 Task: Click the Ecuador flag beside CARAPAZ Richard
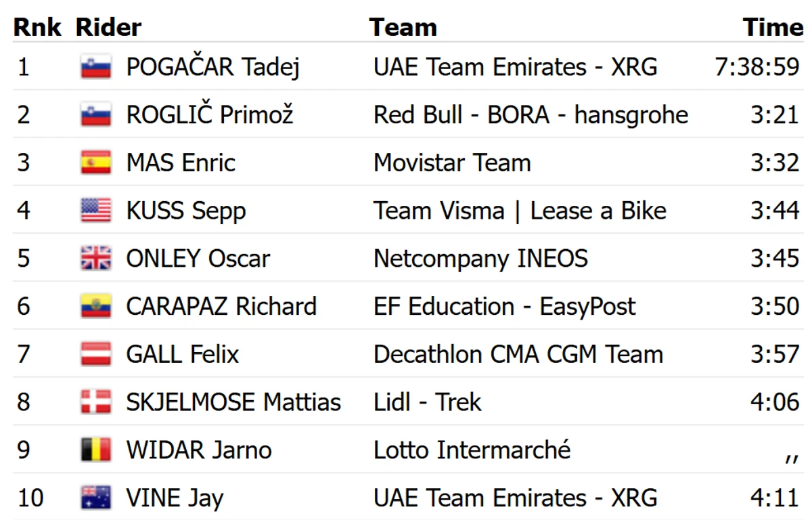click(96, 307)
